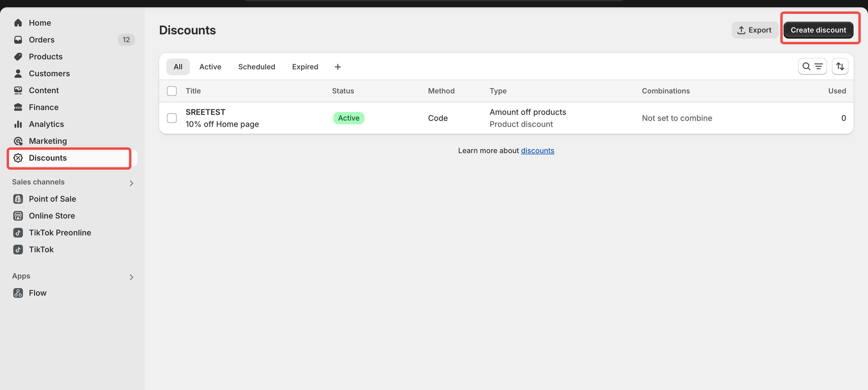
Task: Expand the Sales channels chevron
Action: 131,183
